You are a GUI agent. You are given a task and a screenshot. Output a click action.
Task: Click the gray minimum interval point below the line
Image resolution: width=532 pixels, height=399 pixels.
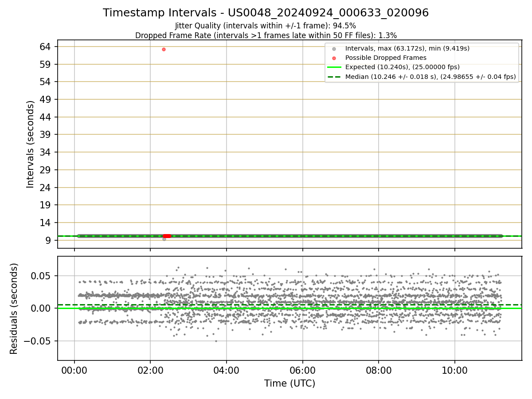(164, 239)
